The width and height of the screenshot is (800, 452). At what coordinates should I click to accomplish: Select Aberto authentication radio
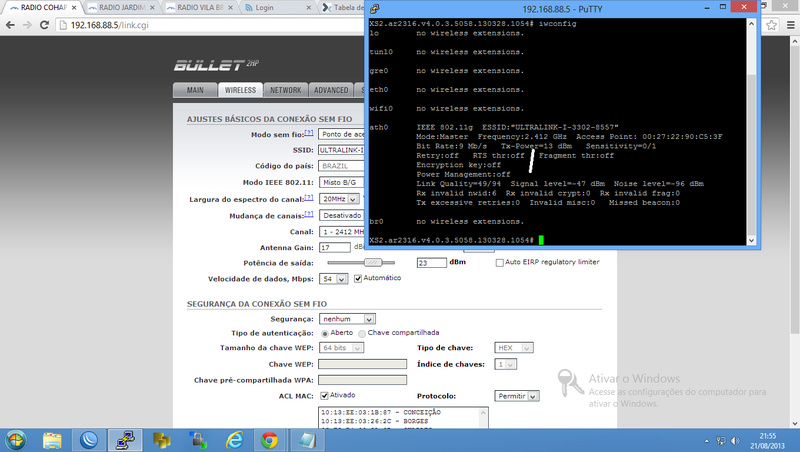[x=324, y=334]
